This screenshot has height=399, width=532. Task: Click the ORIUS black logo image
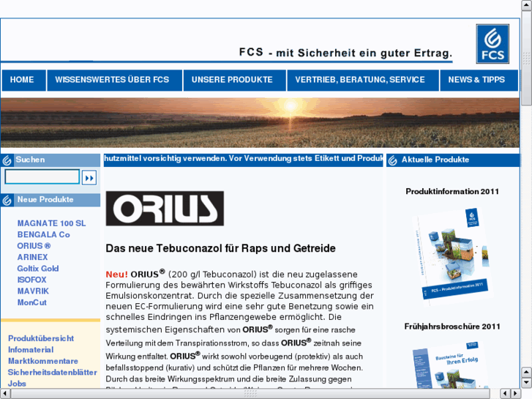[x=165, y=209]
